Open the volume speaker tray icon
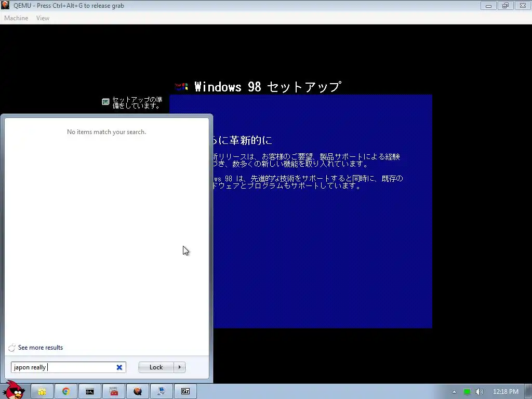 click(x=479, y=392)
